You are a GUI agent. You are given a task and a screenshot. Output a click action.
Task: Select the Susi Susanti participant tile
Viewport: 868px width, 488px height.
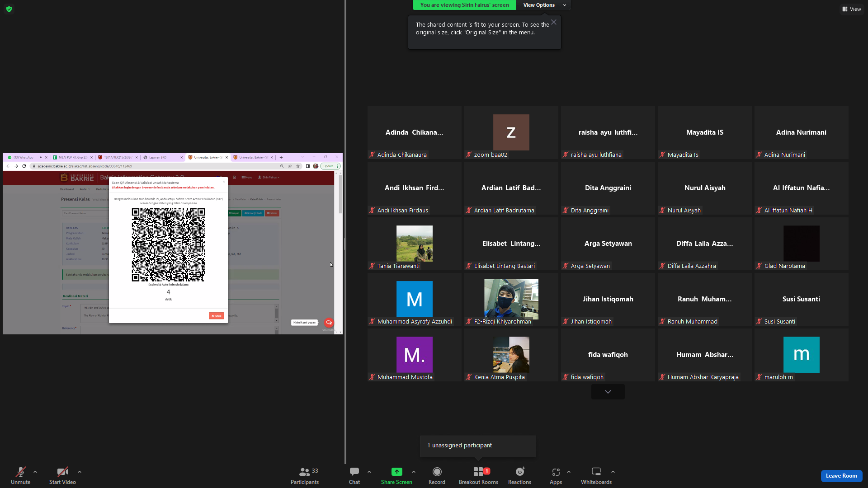tap(802, 299)
